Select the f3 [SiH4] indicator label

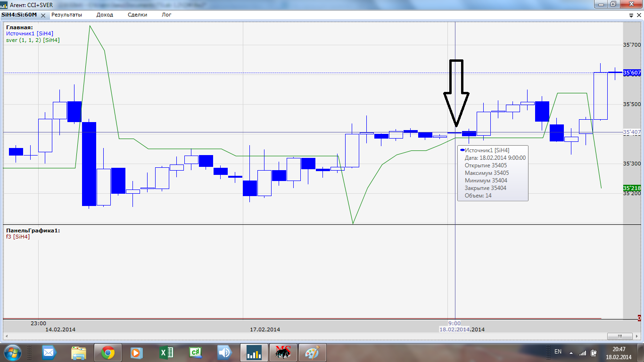[18, 237]
